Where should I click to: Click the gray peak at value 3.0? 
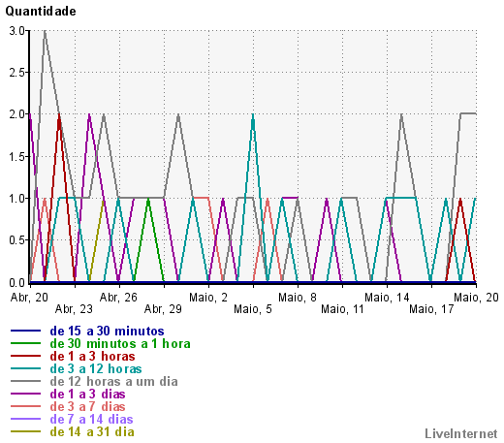[45, 31]
